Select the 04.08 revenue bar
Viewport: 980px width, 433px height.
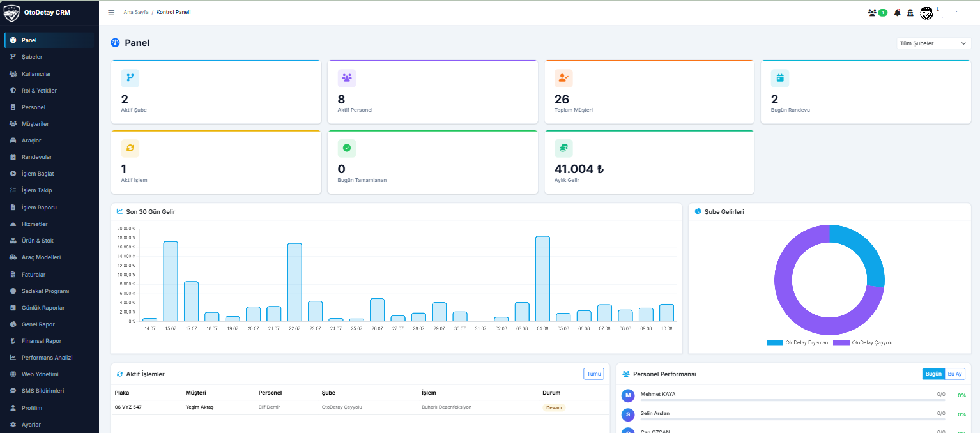point(542,278)
